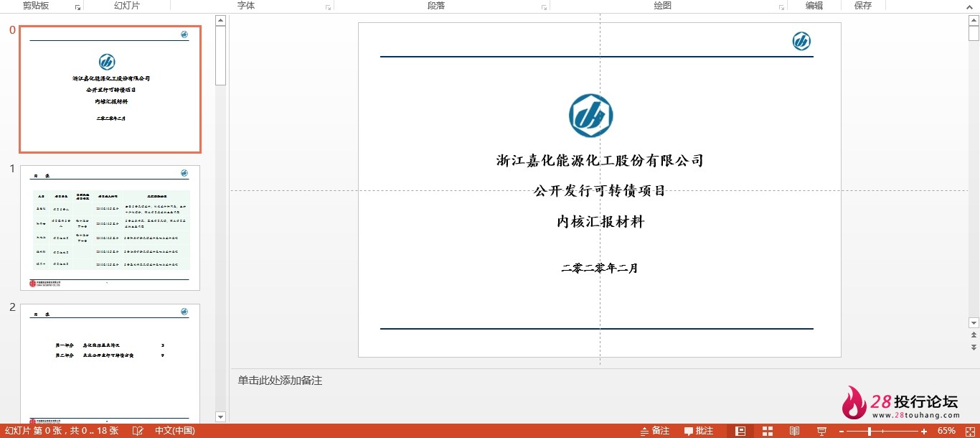The height and width of the screenshot is (438, 980).
Task: Click 中文(中国) language indicator
Action: pos(174,431)
